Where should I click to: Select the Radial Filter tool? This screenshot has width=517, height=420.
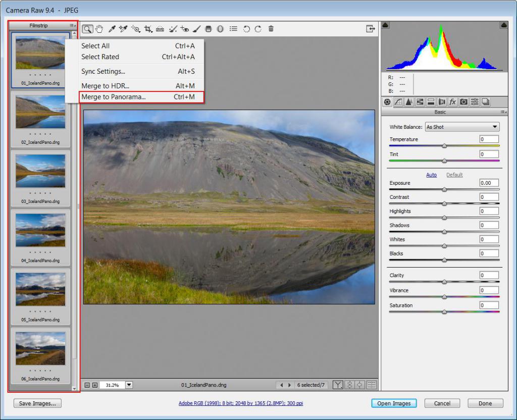220,29
